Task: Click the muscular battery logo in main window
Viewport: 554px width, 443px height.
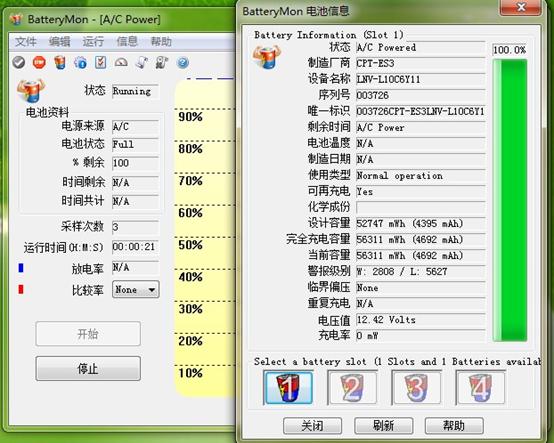Action: click(x=31, y=90)
